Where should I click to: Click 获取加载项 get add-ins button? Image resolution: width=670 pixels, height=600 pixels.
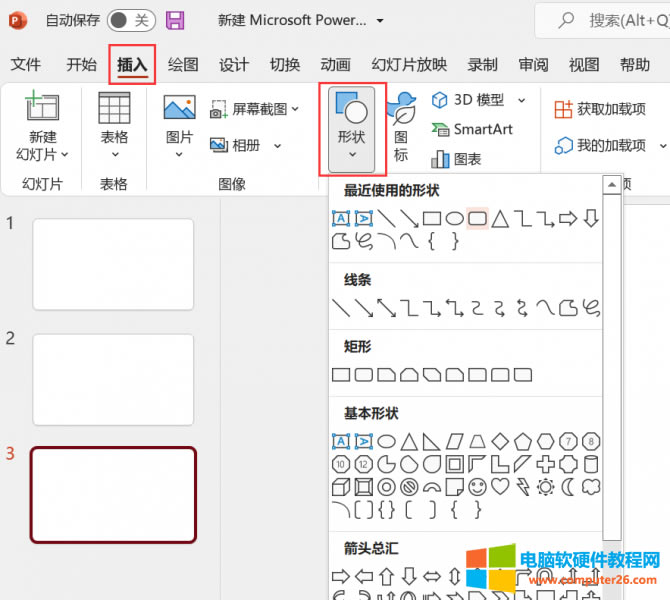[x=600, y=109]
